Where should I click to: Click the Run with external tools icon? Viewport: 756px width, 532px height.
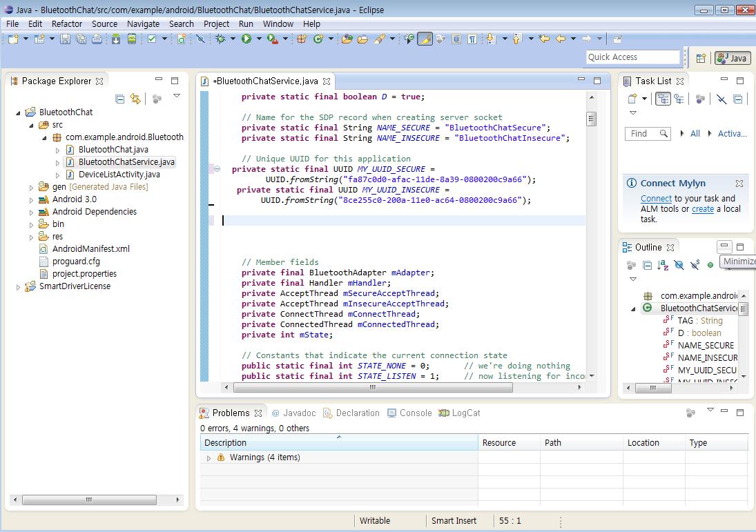click(273, 39)
